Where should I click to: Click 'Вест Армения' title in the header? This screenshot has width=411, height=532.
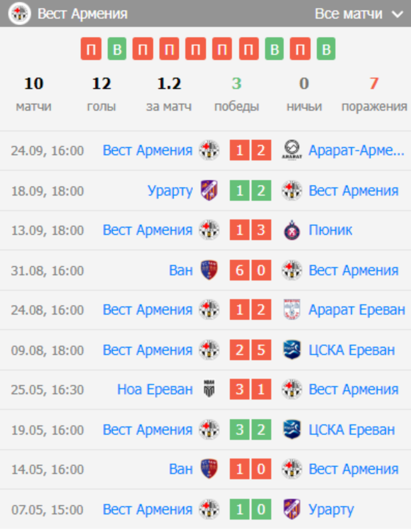[82, 14]
